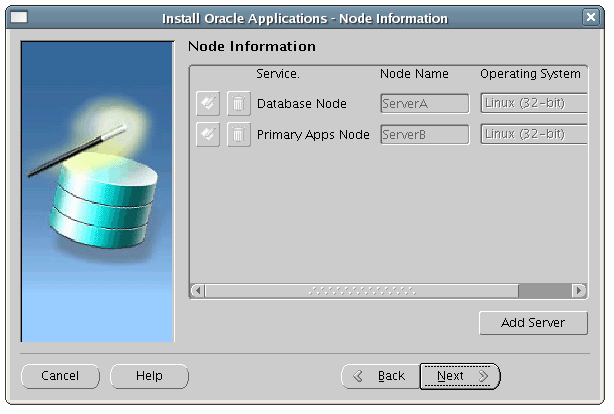Go Back to previous wizard step

tap(380, 376)
